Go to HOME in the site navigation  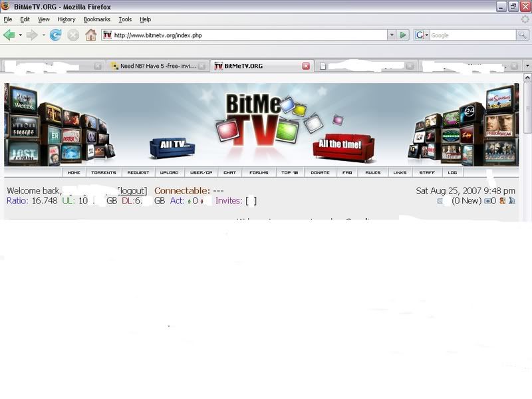point(74,173)
